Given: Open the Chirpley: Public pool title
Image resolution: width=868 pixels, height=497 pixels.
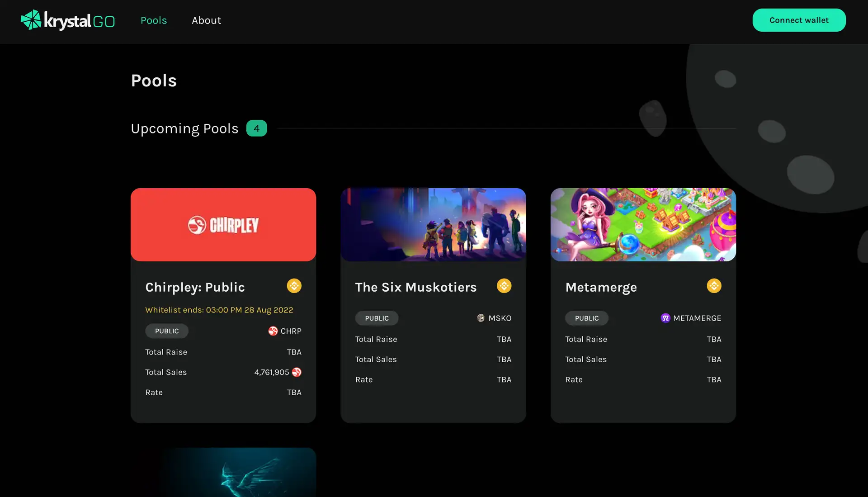Looking at the screenshot, I should coord(195,287).
